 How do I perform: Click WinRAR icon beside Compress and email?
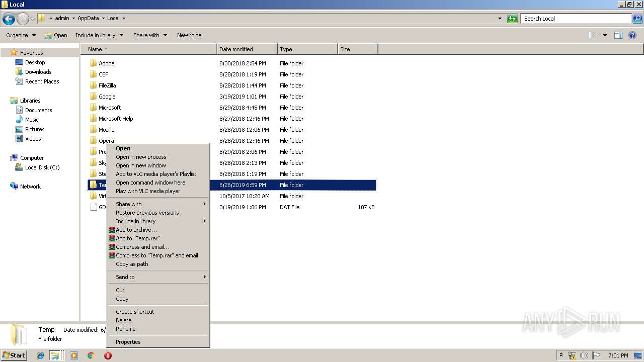point(112,247)
